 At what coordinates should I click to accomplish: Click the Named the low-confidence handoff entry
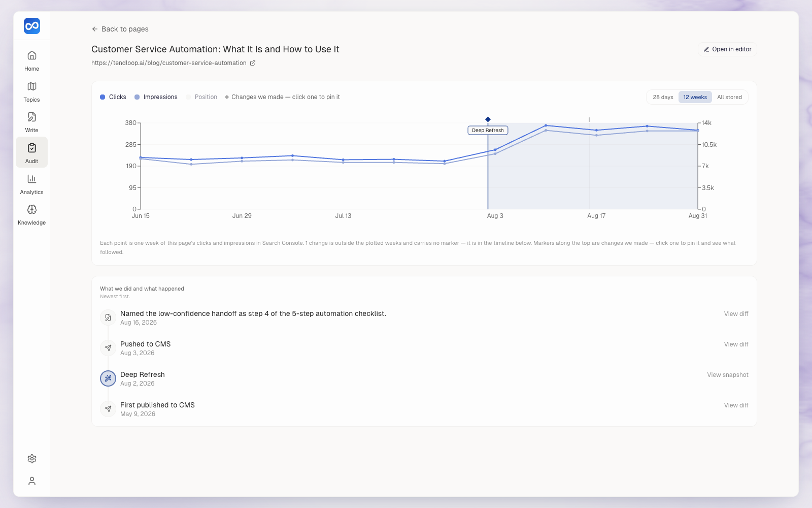(253, 313)
